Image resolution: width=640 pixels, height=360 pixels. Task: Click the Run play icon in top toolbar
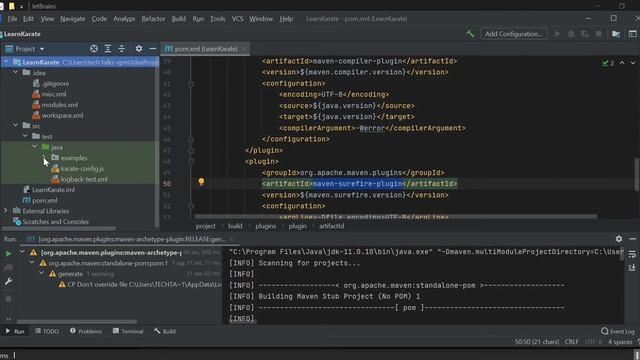[557, 34]
